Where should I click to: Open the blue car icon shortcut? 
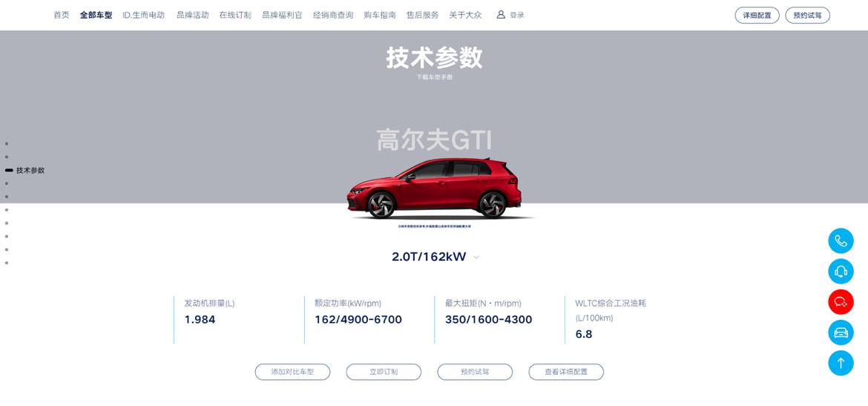coord(841,333)
